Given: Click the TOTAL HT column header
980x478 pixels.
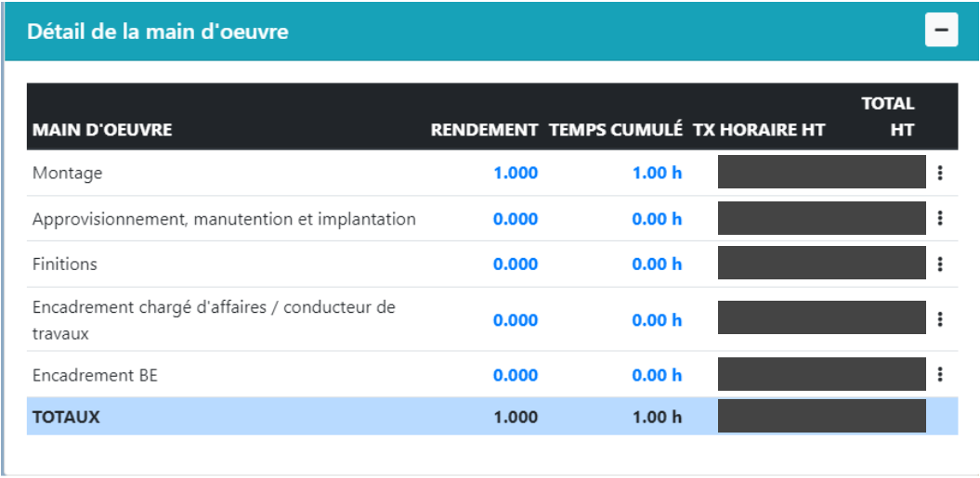Looking at the screenshot, I should coord(889,117).
